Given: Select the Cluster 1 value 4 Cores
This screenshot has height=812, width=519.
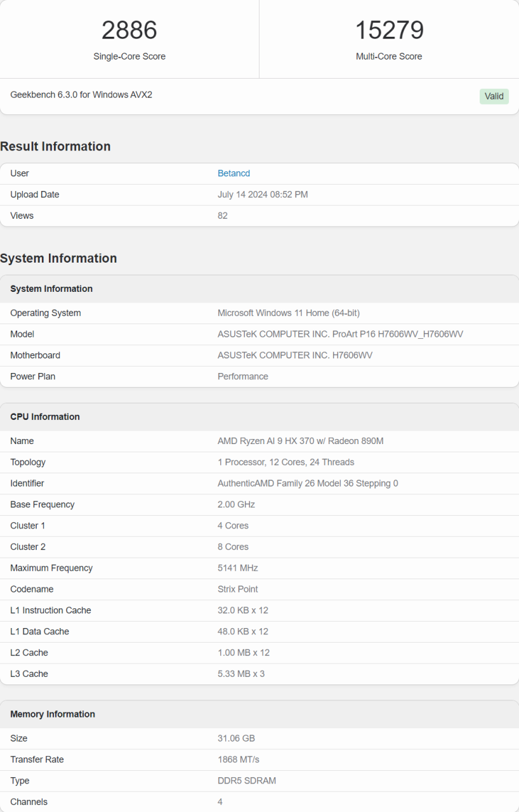Looking at the screenshot, I should click(x=233, y=525).
